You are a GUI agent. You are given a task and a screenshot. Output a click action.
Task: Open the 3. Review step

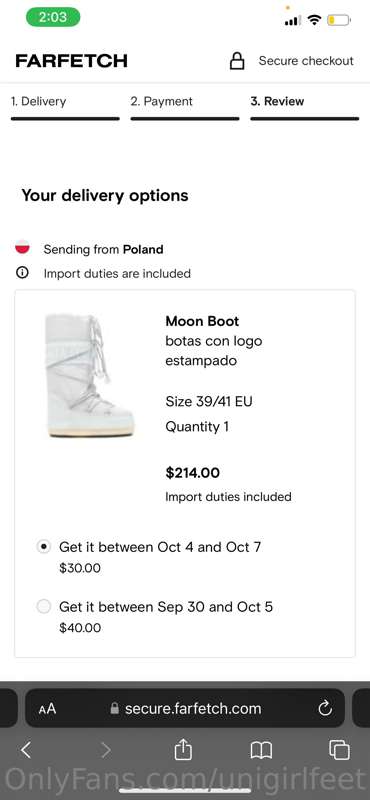click(305, 106)
